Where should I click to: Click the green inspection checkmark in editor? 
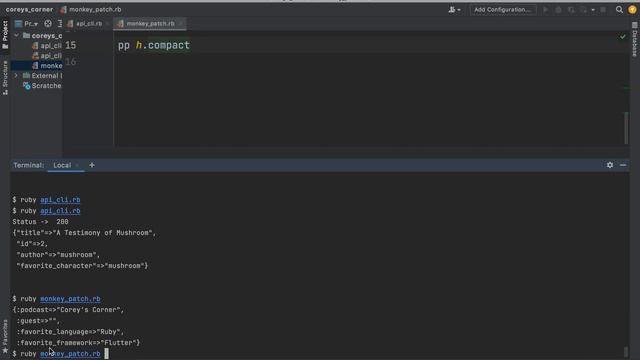click(622, 37)
